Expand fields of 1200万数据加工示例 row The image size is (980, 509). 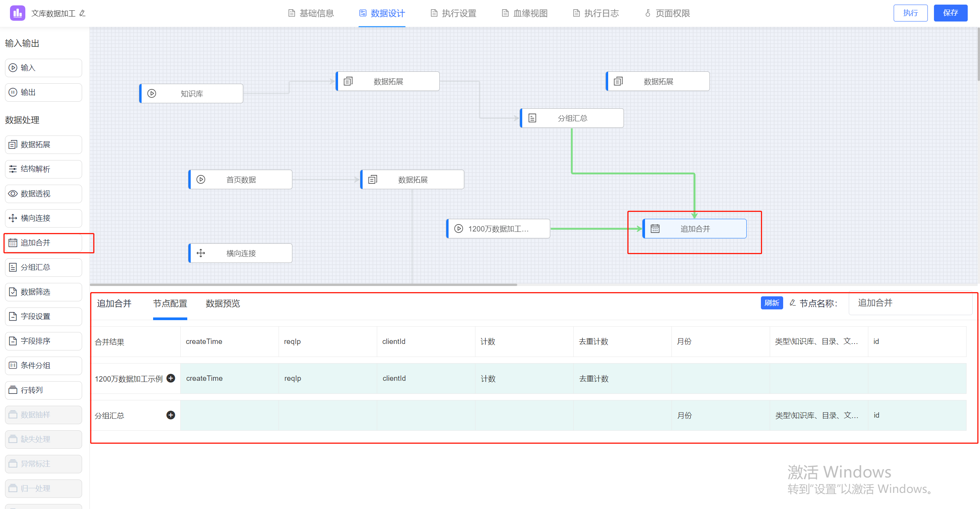point(171,378)
